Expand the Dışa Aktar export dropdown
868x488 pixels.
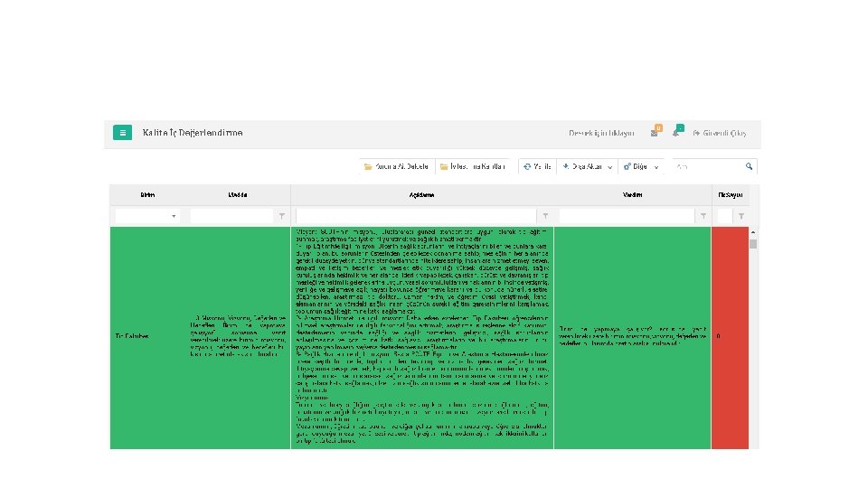click(x=588, y=166)
